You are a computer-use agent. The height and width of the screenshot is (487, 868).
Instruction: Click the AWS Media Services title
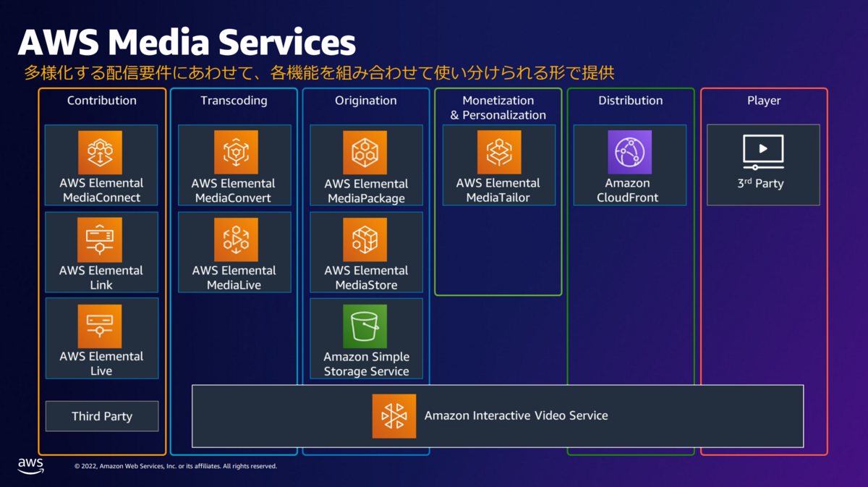pos(187,42)
